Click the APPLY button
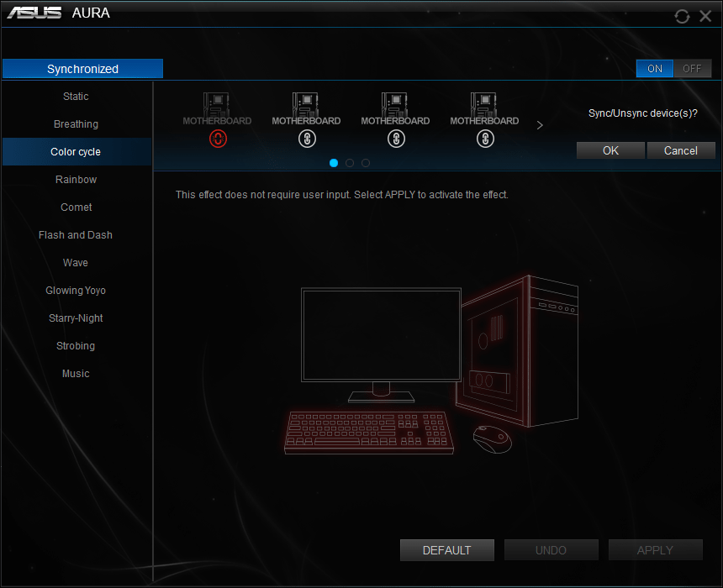This screenshot has height=588, width=723. (655, 550)
